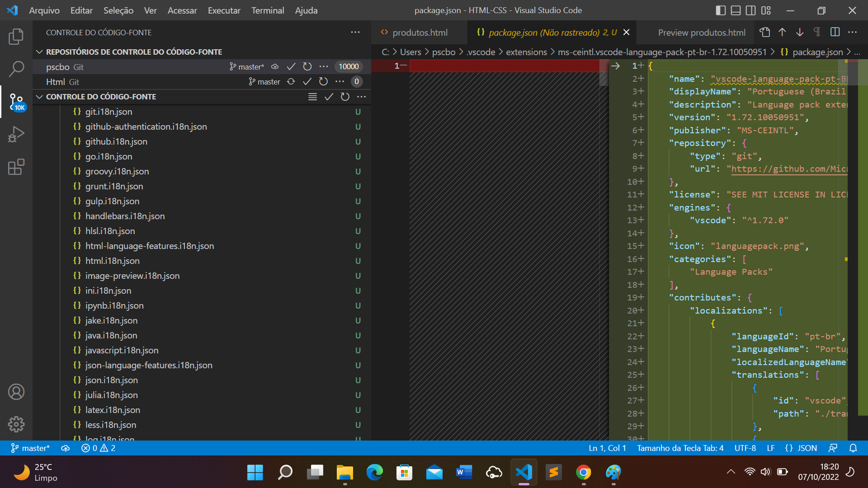Open views and more actions in panel title
868x488 pixels.
coord(355,32)
